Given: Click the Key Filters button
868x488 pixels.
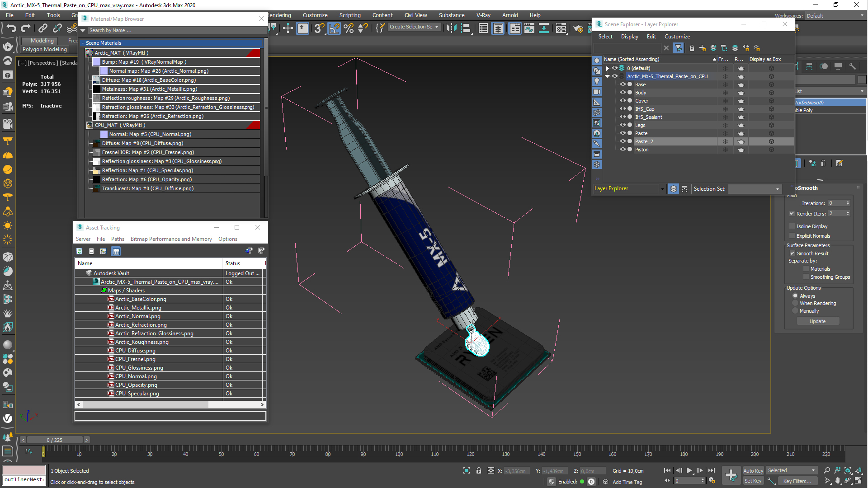Looking at the screenshot, I should pyautogui.click(x=797, y=481).
